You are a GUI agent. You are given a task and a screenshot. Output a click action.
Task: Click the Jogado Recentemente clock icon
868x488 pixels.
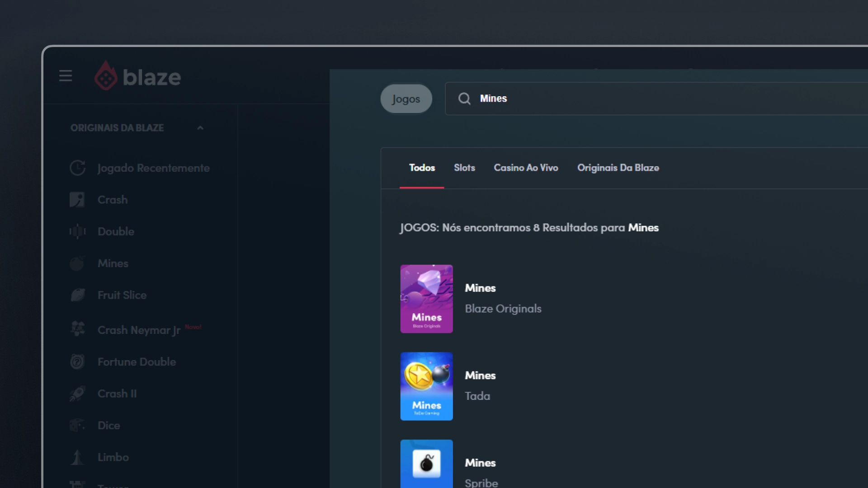[x=77, y=168]
